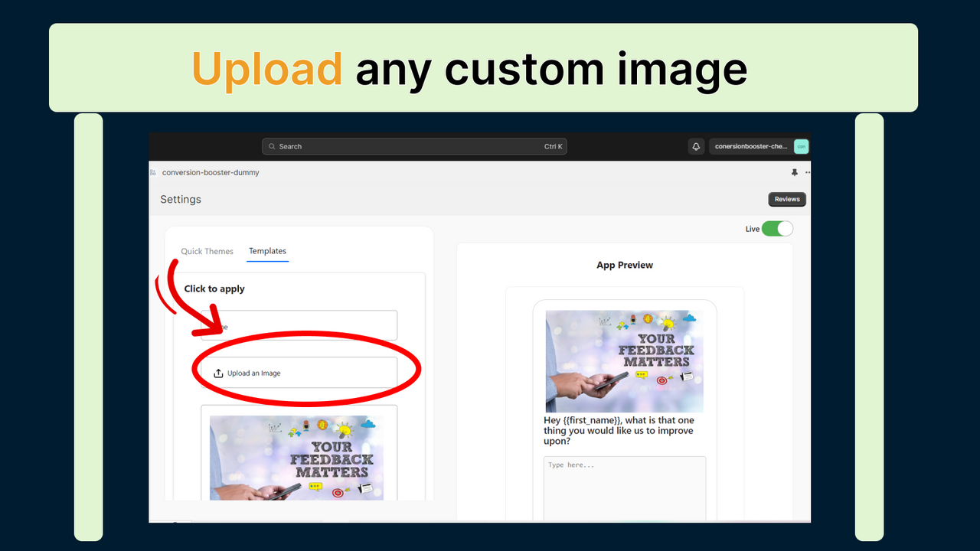Click the Shopify admin bar bell area icon

pos(695,146)
